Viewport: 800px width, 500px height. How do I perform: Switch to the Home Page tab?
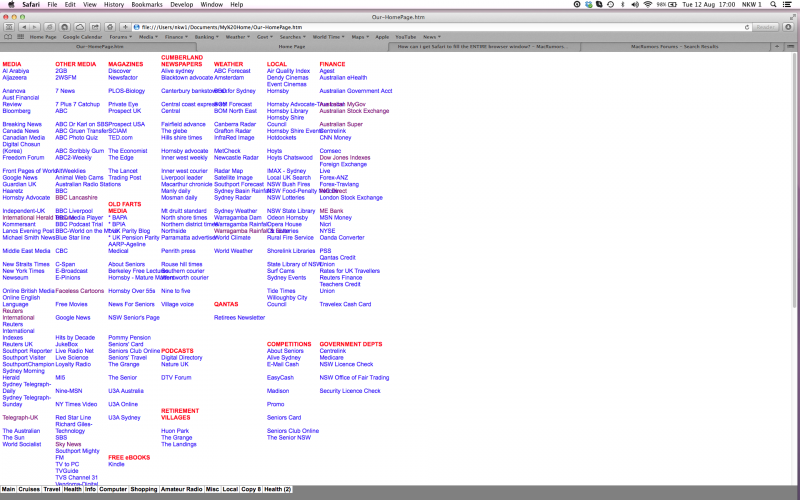[292, 46]
